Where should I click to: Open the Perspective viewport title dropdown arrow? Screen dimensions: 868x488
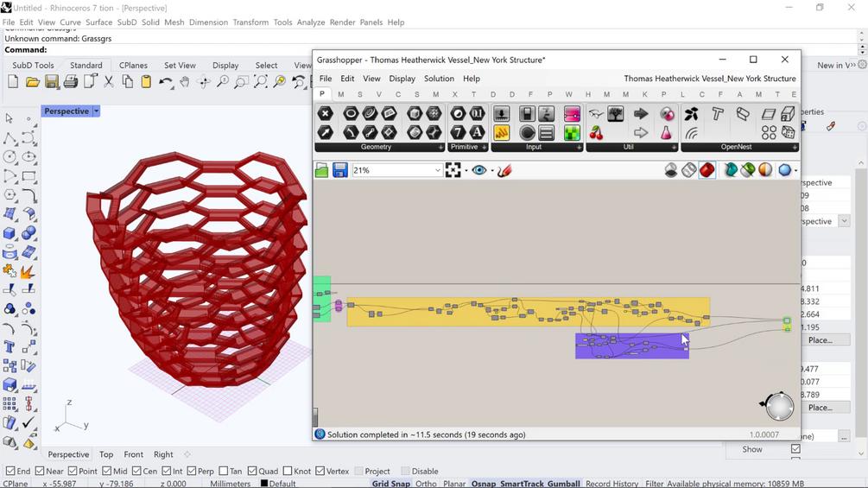coord(97,111)
